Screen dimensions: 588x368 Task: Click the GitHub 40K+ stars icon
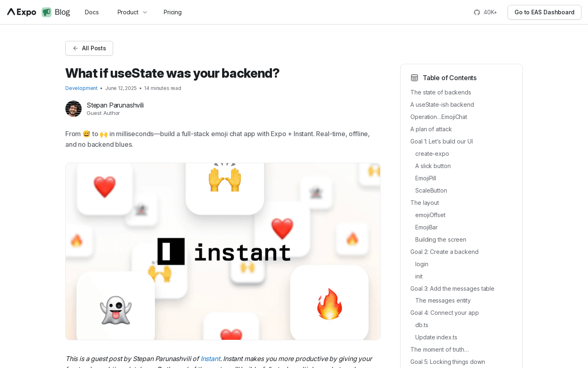coord(477,12)
